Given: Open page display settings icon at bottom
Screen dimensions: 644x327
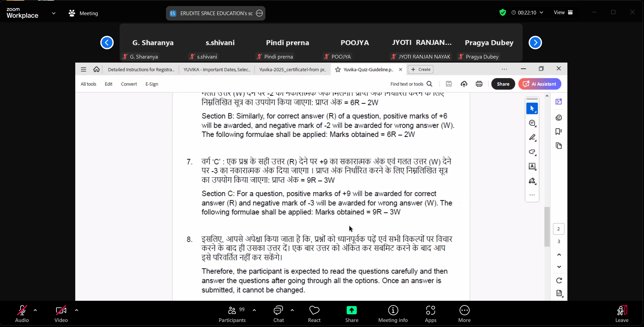Looking at the screenshot, I should coord(559,293).
